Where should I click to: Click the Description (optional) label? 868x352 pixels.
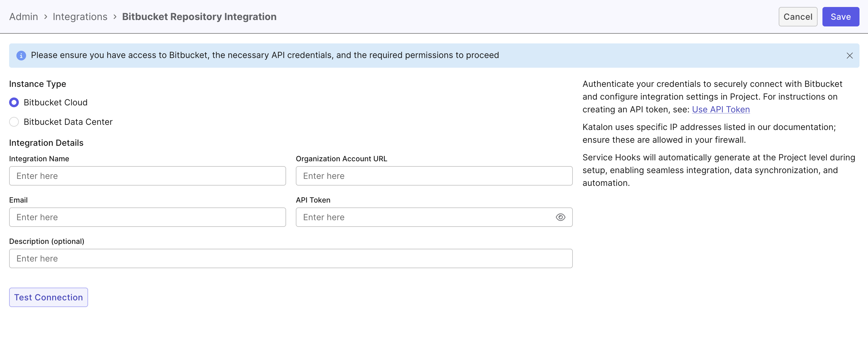pyautogui.click(x=46, y=241)
